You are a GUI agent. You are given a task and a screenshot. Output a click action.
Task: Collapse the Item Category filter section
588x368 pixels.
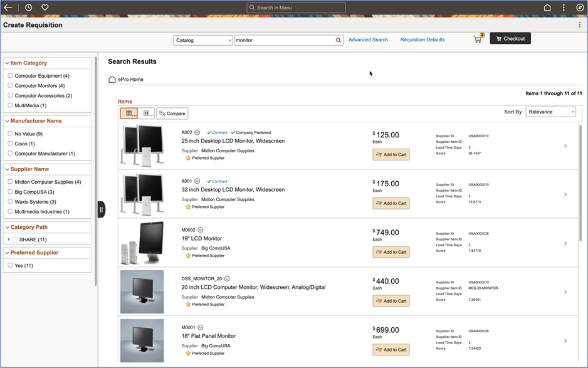[x=7, y=63]
